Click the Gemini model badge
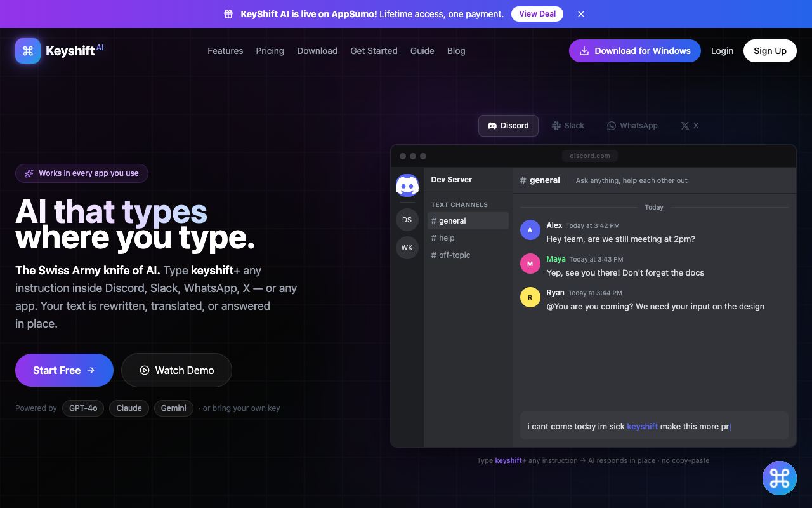 (174, 408)
